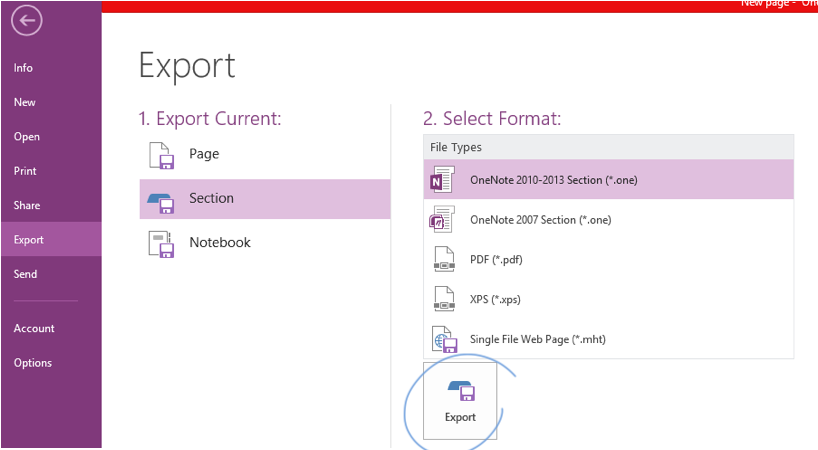
Task: Click the OneNote 2010-2013 Section format icon
Action: tap(442, 179)
